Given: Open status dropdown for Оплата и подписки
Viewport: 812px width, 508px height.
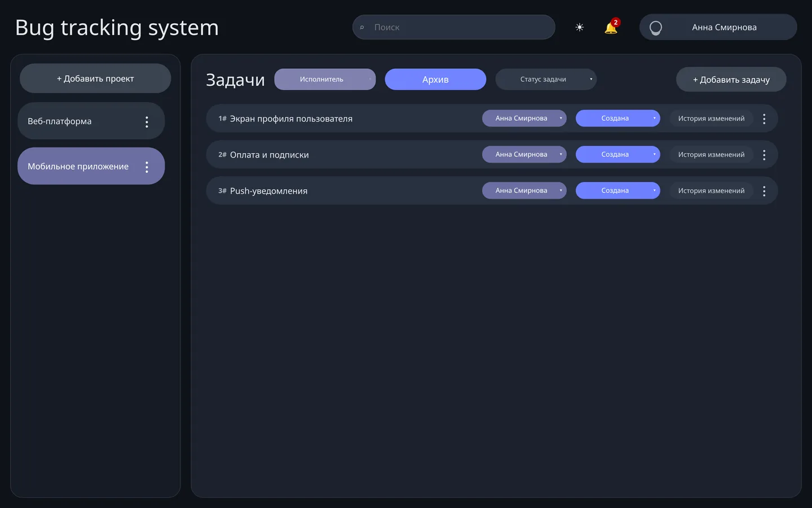Looking at the screenshot, I should [x=618, y=154].
